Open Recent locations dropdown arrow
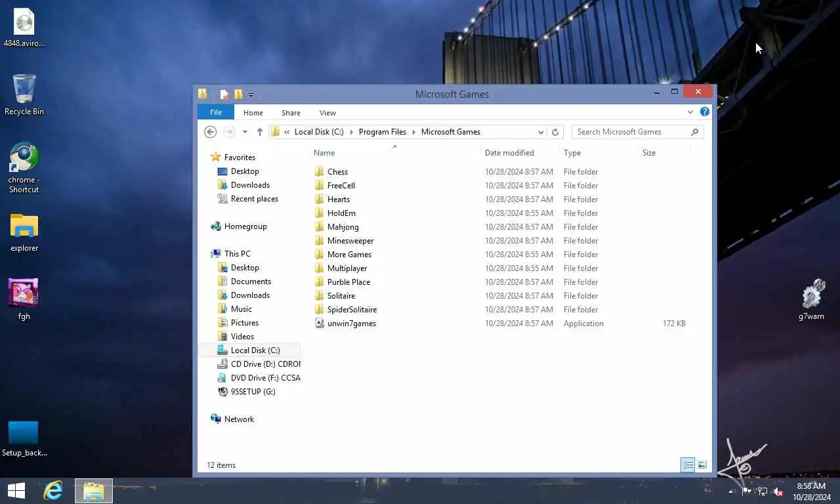 pyautogui.click(x=245, y=132)
